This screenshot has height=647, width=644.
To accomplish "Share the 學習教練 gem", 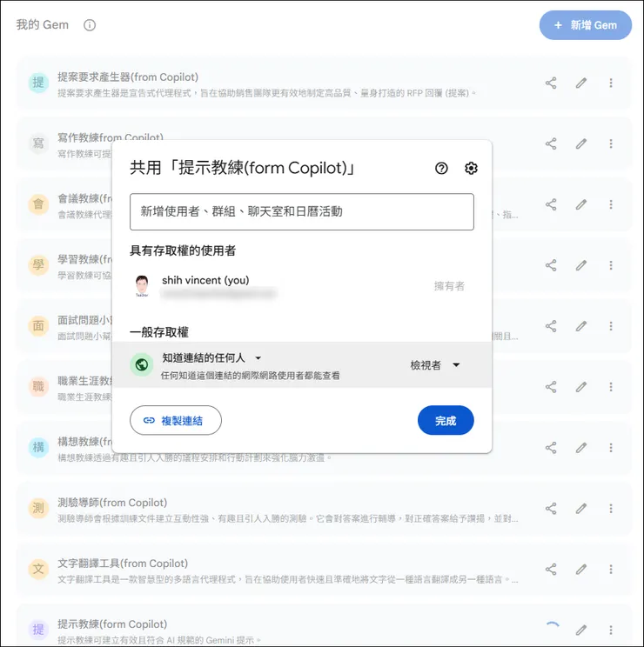I will 551,265.
